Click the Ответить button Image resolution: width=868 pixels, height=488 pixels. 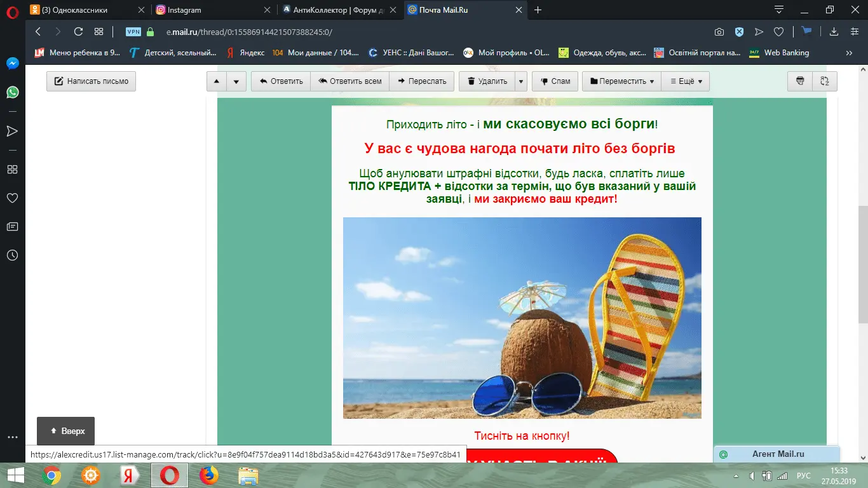tap(280, 81)
